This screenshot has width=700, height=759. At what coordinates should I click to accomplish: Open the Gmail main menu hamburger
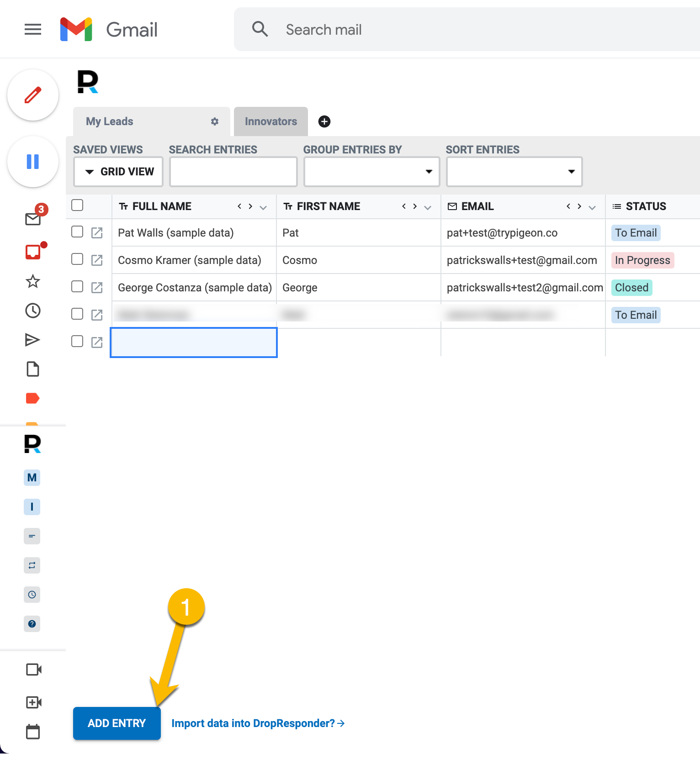click(x=33, y=30)
